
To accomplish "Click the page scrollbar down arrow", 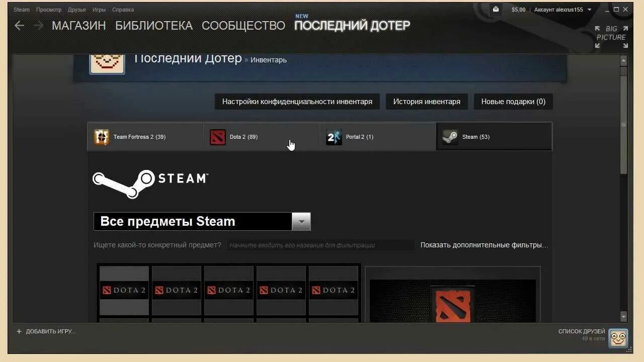I will point(624,317).
